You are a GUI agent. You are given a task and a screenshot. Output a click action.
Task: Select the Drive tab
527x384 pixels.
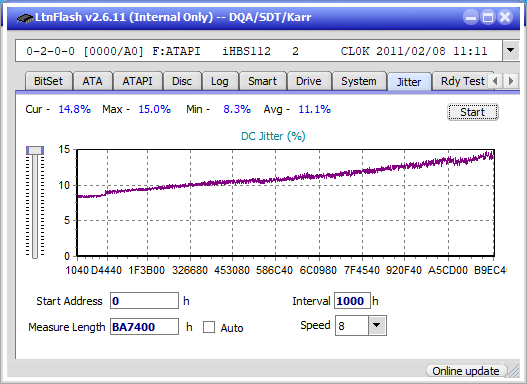pyautogui.click(x=309, y=81)
